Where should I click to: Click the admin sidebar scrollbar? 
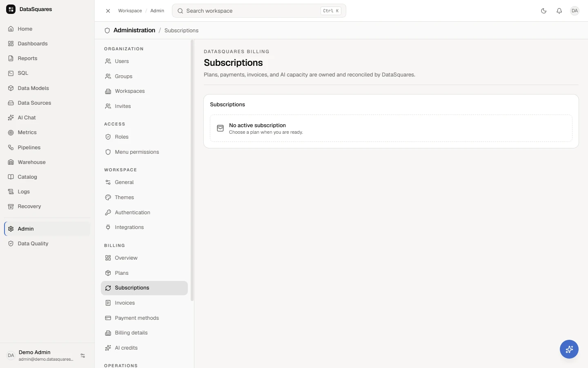[192, 170]
